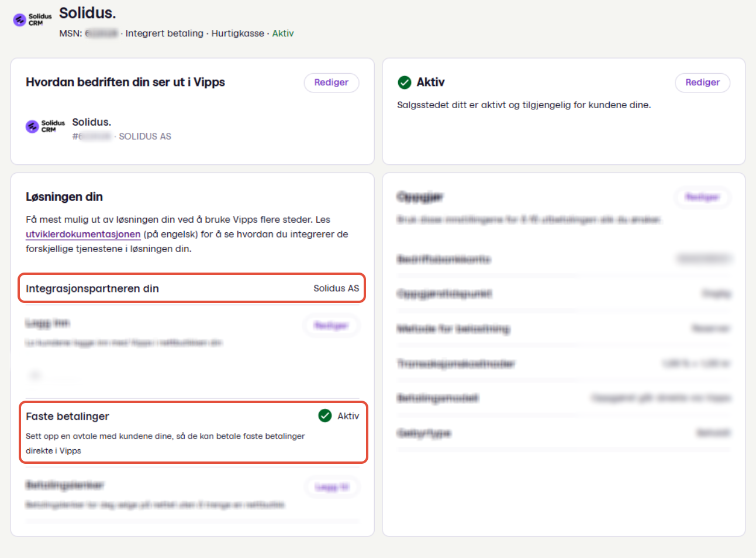The image size is (756, 558).
Task: Click the green Aktiv status in header line
Action: click(283, 33)
